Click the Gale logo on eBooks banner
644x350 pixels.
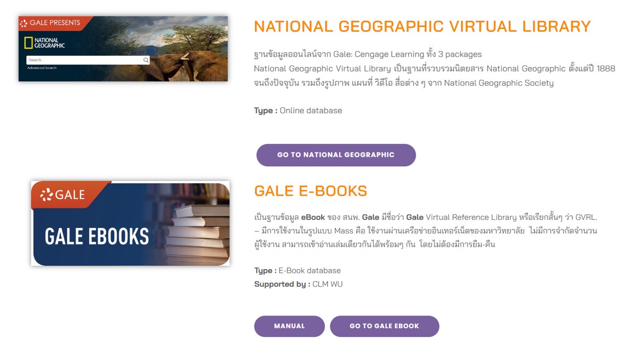[63, 194]
